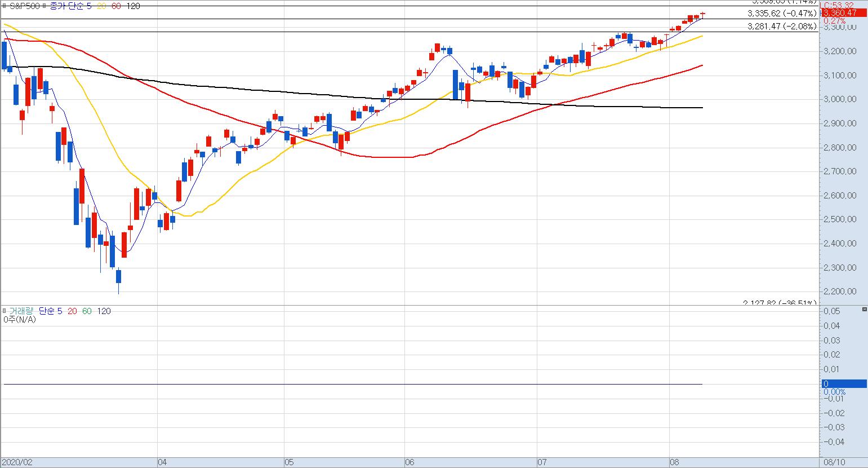
Task: Click the 거래량 volume indicator label
Action: pos(21,311)
